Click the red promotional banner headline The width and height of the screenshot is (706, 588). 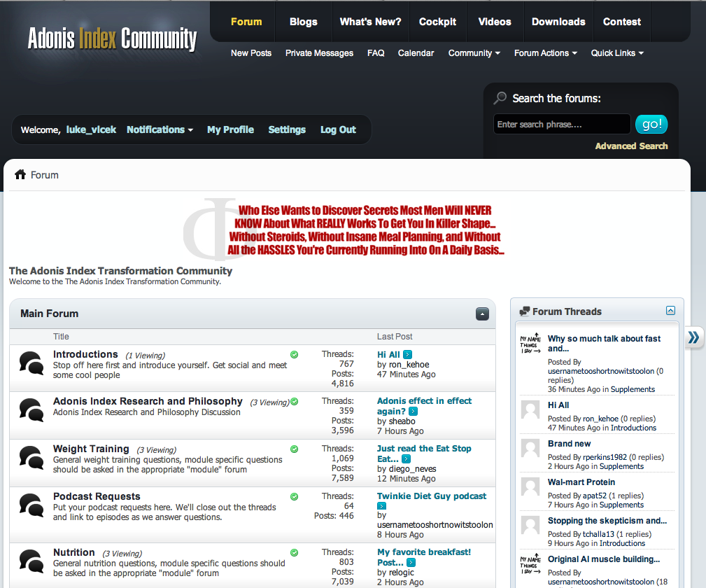tap(365, 230)
